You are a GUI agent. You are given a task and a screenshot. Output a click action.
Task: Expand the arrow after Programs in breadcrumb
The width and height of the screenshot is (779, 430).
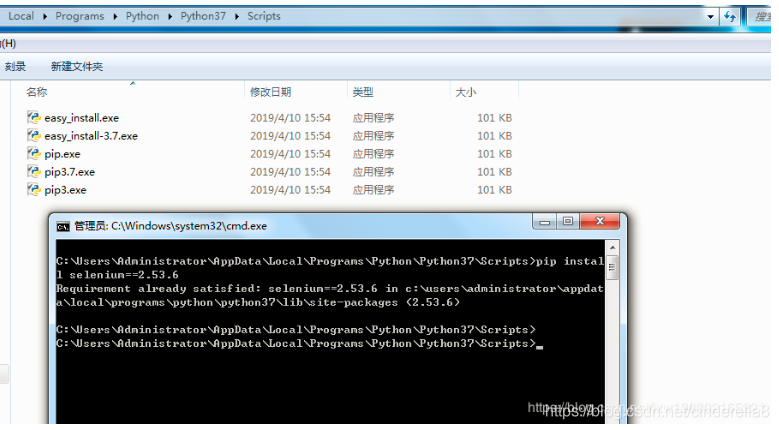[115, 16]
